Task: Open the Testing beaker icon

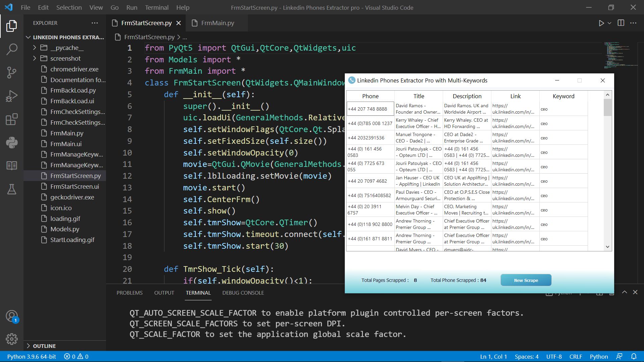Action: (12, 189)
